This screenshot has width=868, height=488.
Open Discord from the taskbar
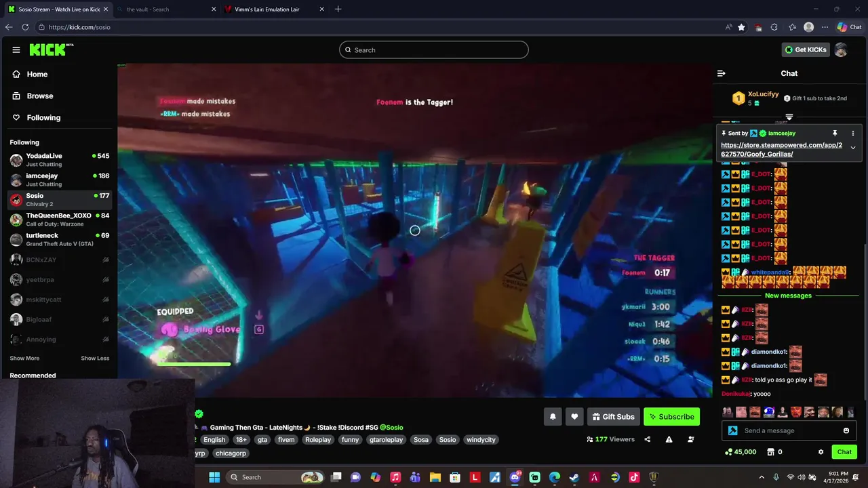(515, 477)
